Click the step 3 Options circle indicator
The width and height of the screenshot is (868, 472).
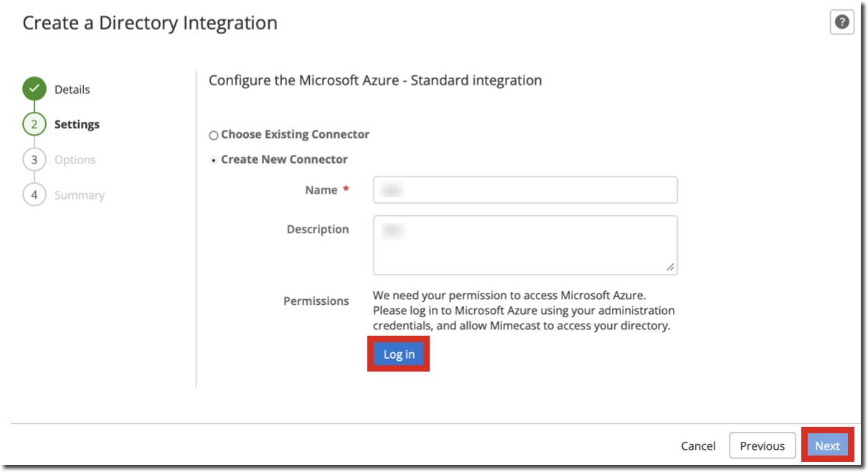(x=33, y=159)
